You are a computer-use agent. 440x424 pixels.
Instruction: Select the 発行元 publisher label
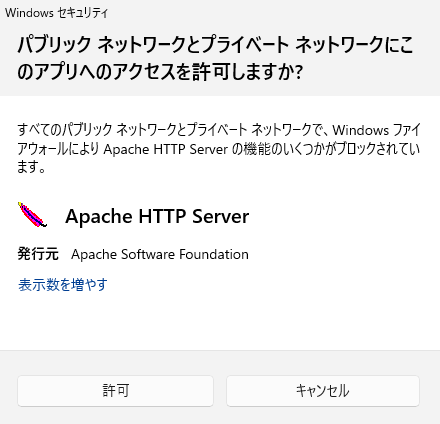coord(38,254)
